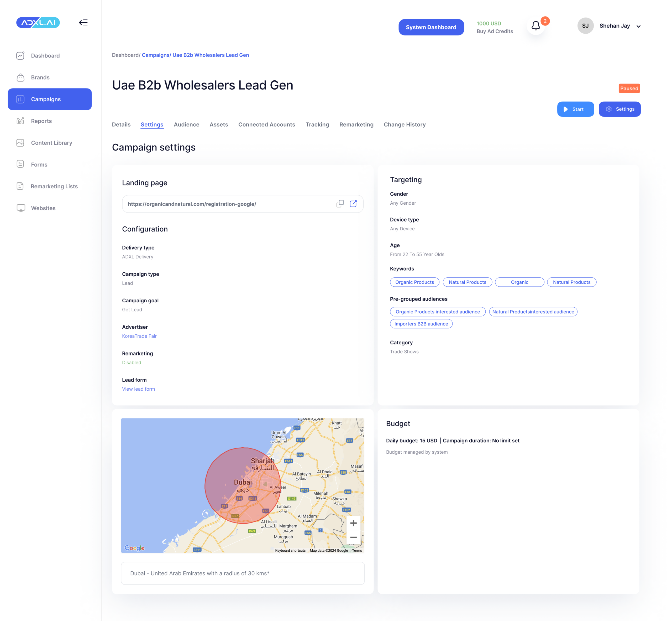Open notifications bell

(x=536, y=26)
